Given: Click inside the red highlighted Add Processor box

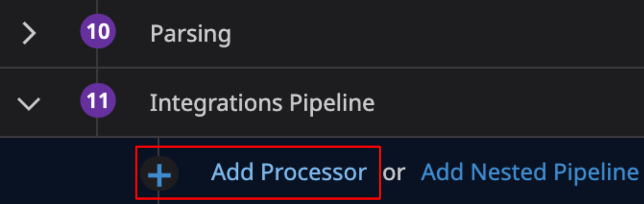Looking at the screenshot, I should coord(258,172).
